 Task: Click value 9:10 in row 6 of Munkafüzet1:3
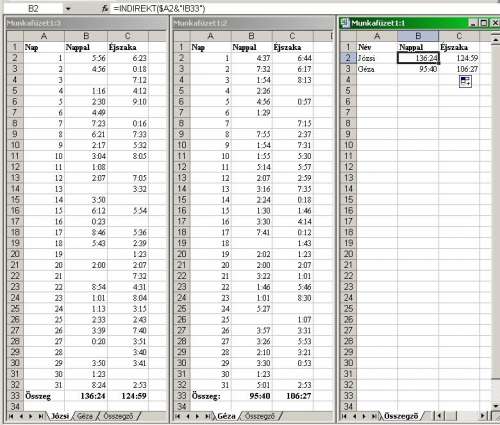pos(128,102)
